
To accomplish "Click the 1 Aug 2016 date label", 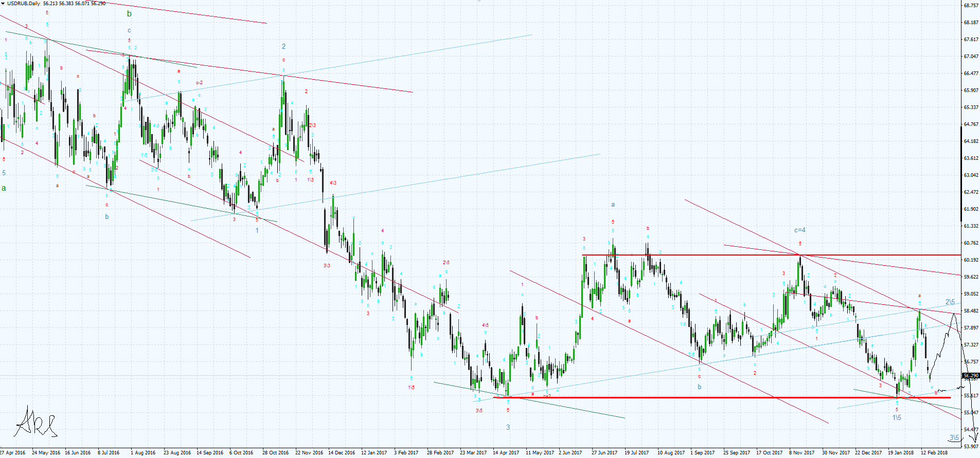I will pyautogui.click(x=143, y=453).
